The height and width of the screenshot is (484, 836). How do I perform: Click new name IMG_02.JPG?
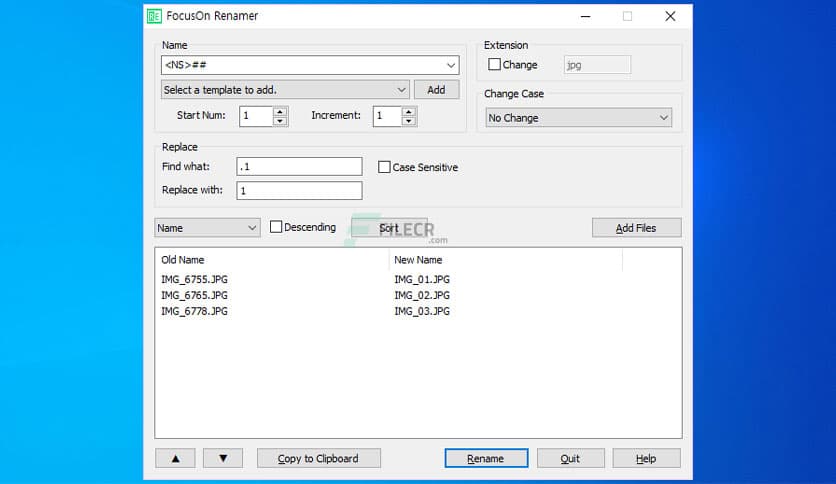point(422,295)
